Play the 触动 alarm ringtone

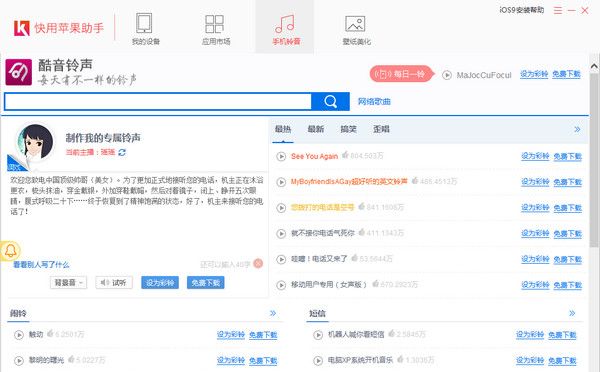(x=19, y=335)
